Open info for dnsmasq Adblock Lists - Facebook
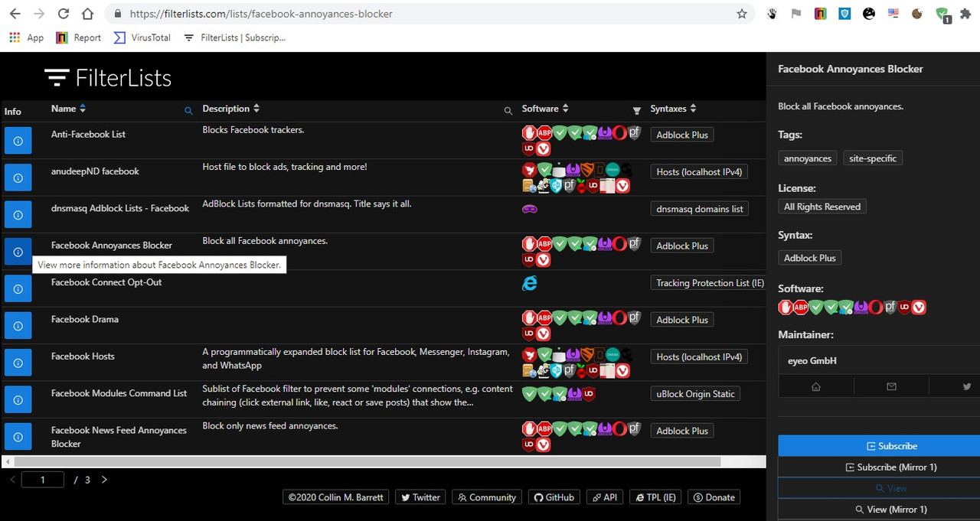 pos(18,215)
